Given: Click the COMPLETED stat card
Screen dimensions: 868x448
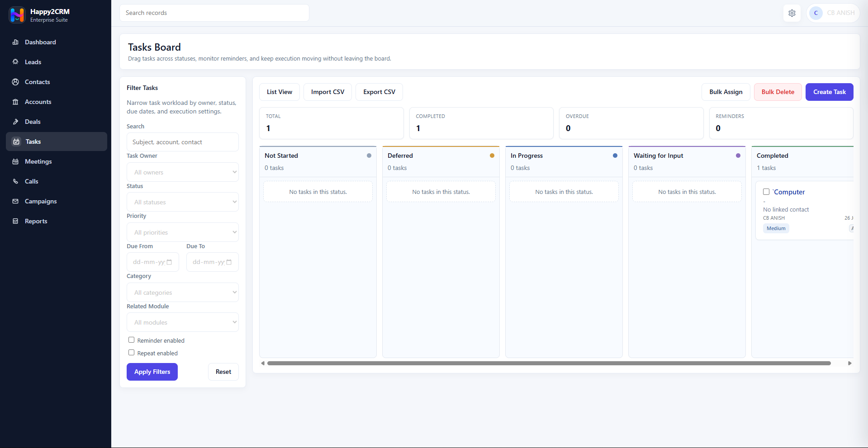Looking at the screenshot, I should [x=481, y=123].
